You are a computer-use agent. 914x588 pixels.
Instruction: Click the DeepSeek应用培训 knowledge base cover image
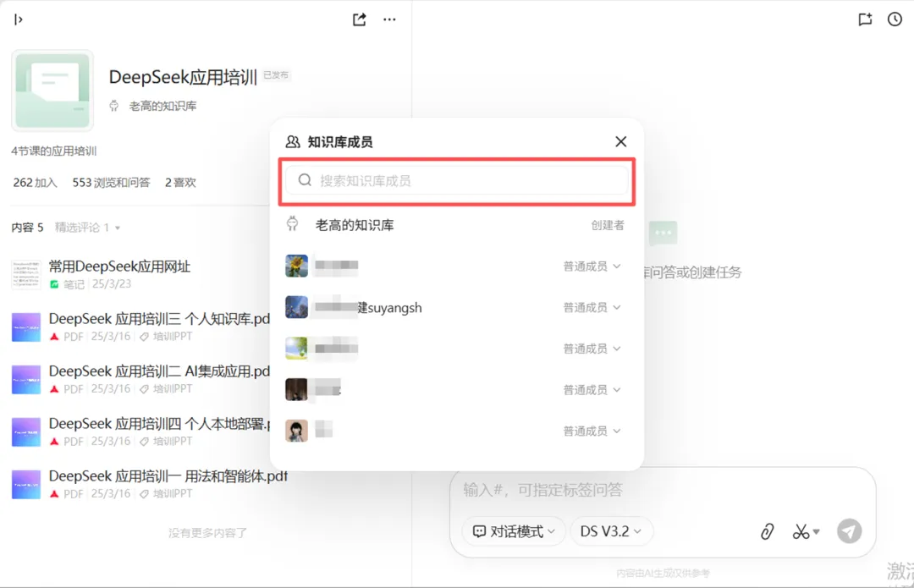coord(52,91)
